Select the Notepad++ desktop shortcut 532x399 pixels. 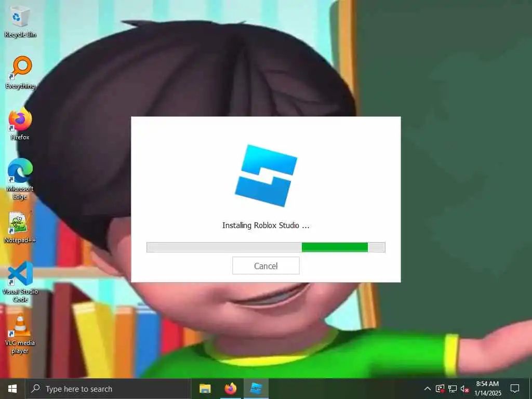20,228
